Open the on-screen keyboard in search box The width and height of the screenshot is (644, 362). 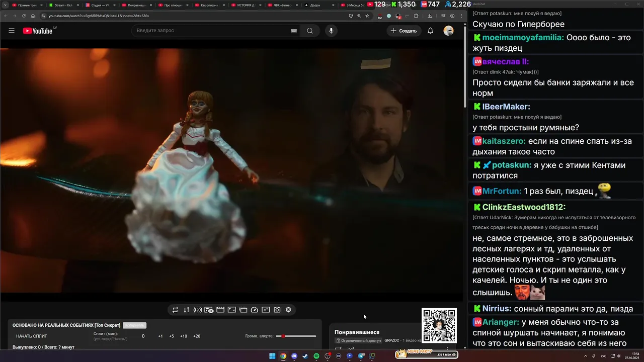tap(294, 31)
